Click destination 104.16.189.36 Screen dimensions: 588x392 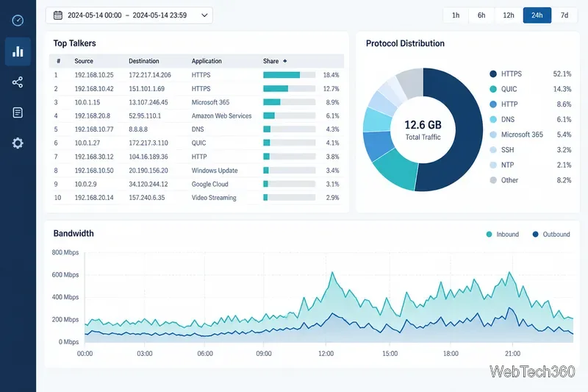[x=148, y=157]
